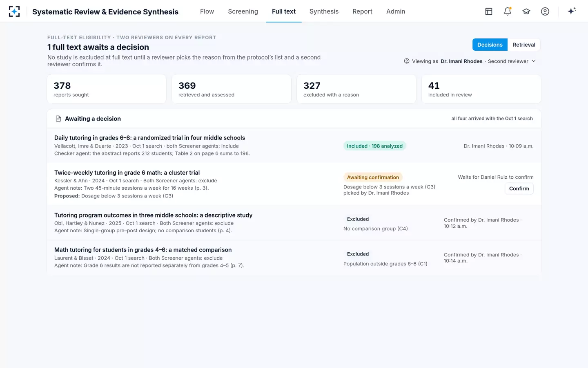Open the Admin tab
This screenshot has width=588, height=368.
point(396,11)
